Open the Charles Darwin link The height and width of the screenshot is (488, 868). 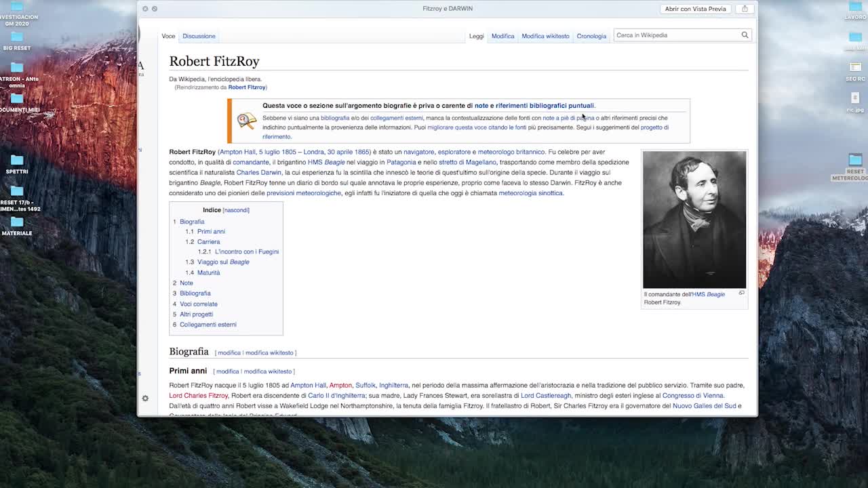258,172
